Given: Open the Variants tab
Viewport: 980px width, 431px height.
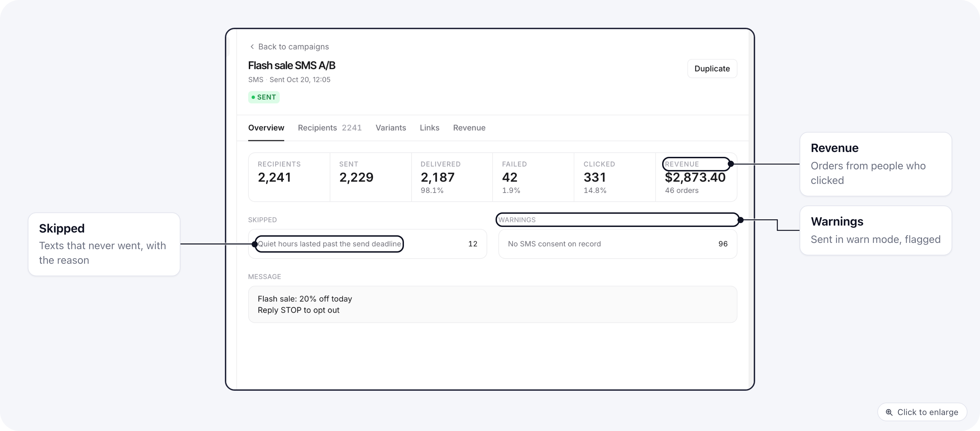Looking at the screenshot, I should [x=391, y=128].
